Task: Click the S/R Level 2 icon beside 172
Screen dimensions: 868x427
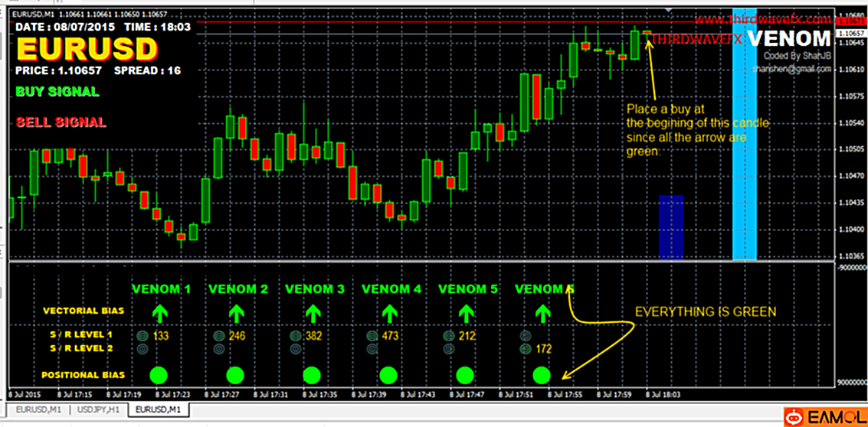Action: coord(526,349)
